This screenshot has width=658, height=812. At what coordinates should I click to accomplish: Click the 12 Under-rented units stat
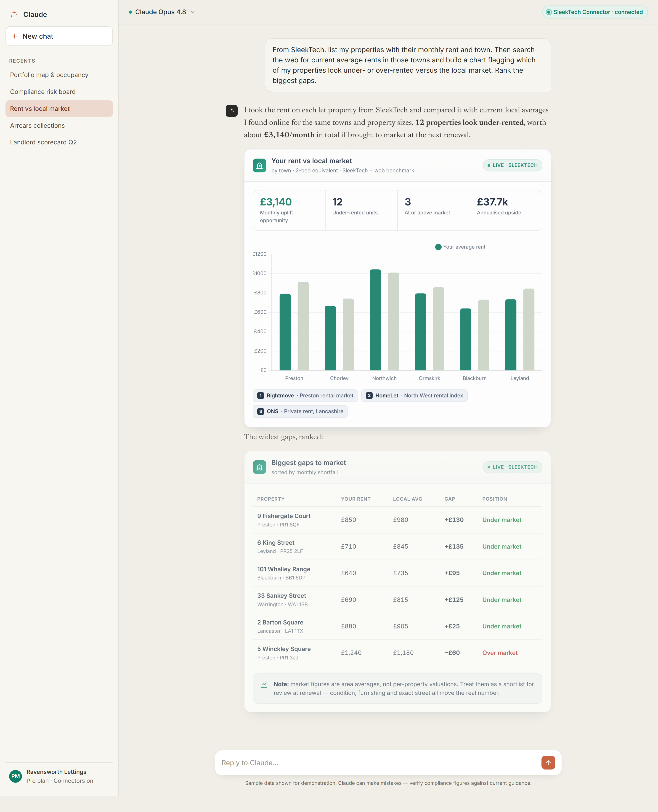click(361, 210)
